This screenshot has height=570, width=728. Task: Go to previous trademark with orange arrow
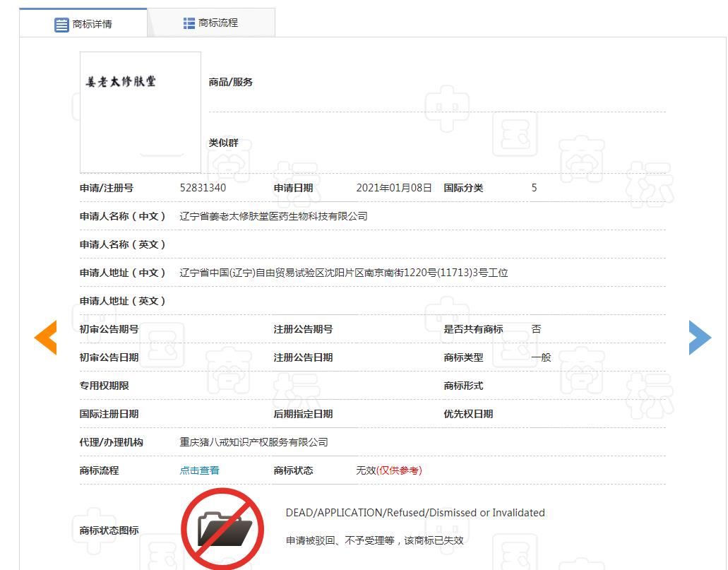coord(45,337)
